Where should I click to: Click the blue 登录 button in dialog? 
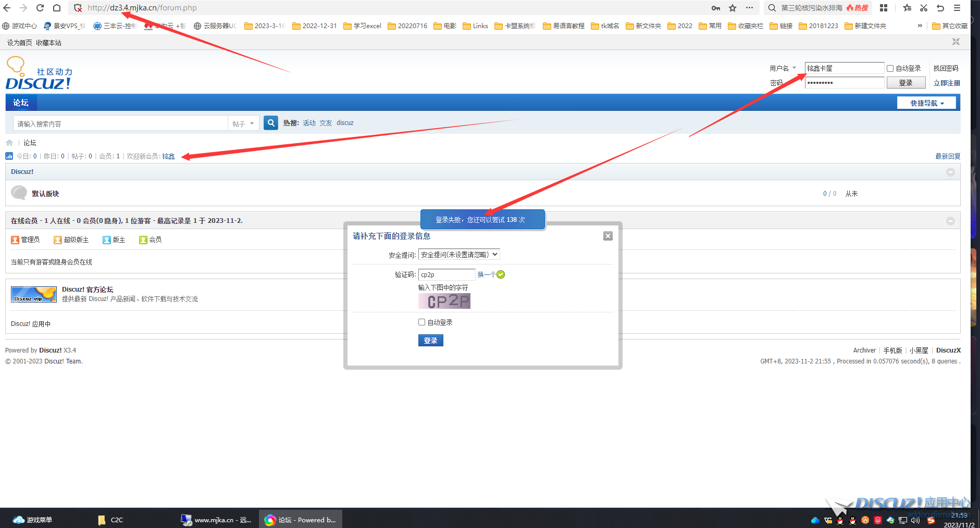430,341
